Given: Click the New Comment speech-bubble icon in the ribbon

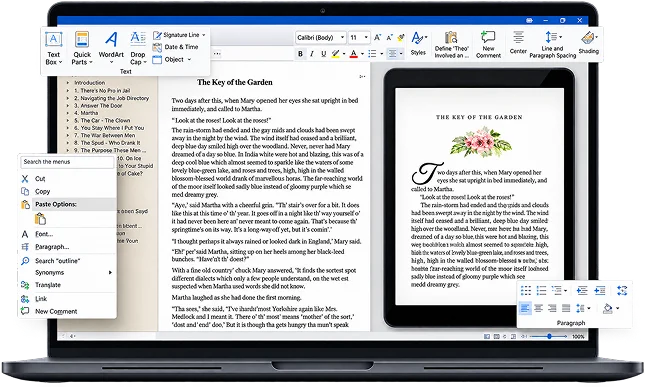Looking at the screenshot, I should (488, 37).
